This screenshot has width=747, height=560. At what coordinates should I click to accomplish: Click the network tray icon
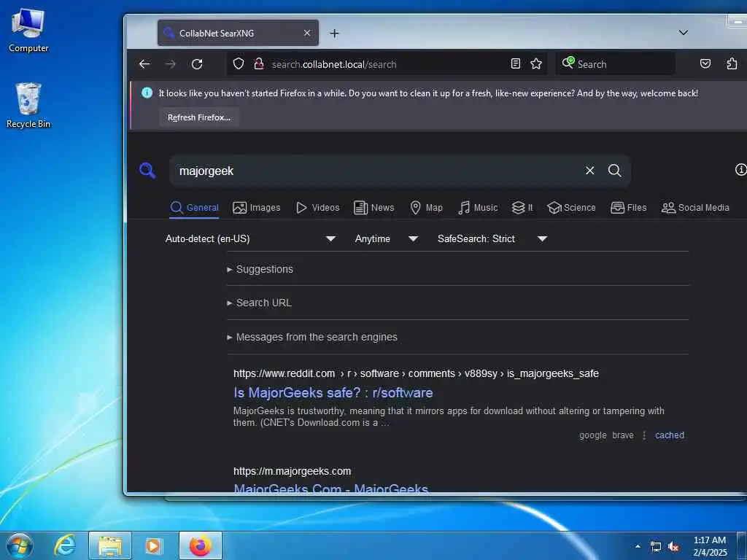656,547
